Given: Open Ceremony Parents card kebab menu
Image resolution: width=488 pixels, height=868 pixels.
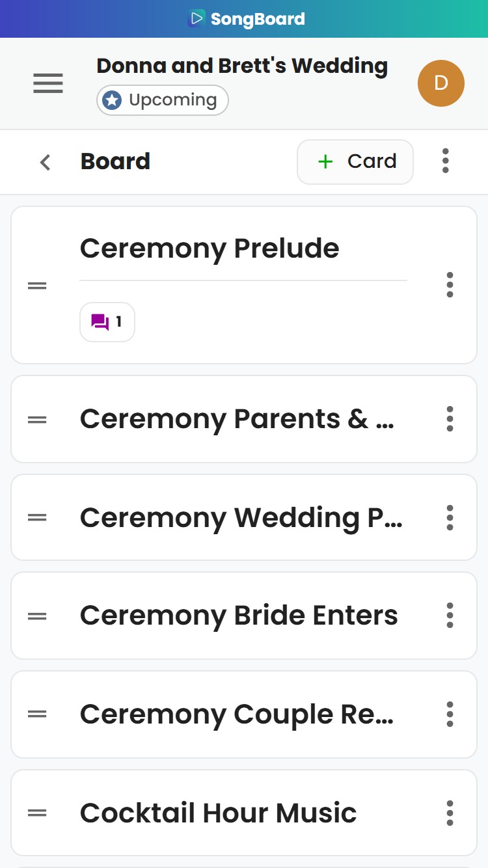Looking at the screenshot, I should pos(450,419).
